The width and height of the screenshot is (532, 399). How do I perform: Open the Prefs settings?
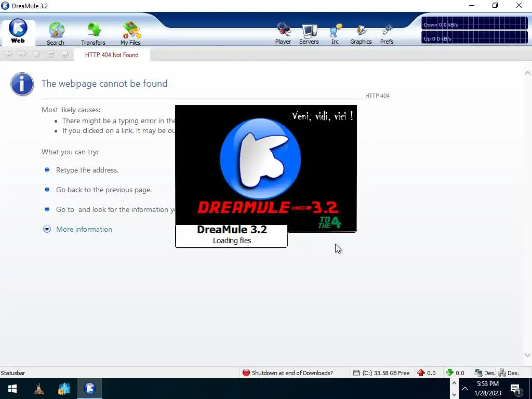tap(387, 34)
